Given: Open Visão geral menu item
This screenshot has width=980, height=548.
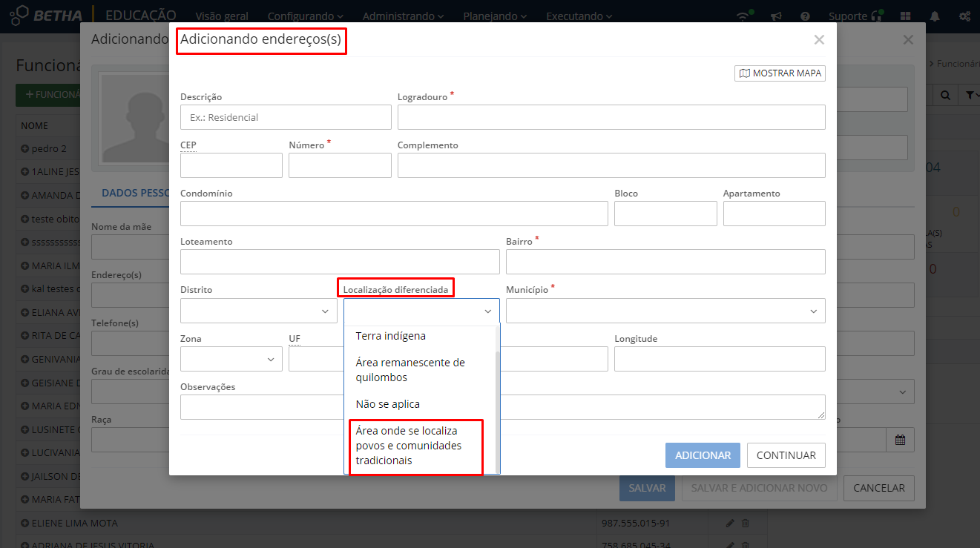Looking at the screenshot, I should 222,16.
